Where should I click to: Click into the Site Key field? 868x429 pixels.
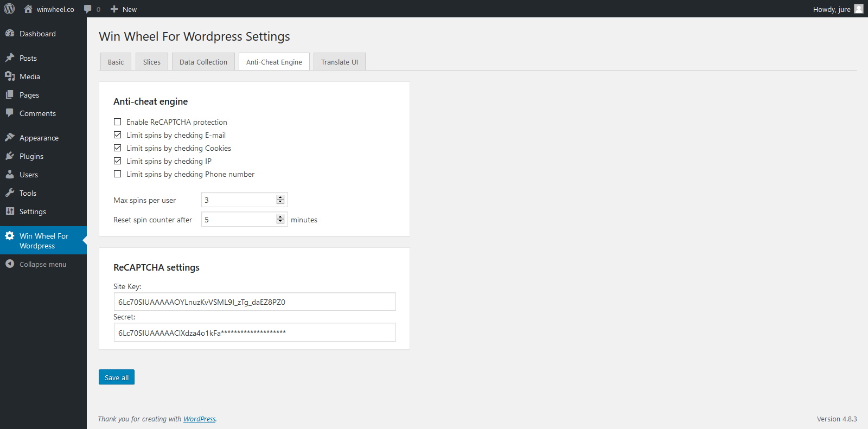coord(254,302)
